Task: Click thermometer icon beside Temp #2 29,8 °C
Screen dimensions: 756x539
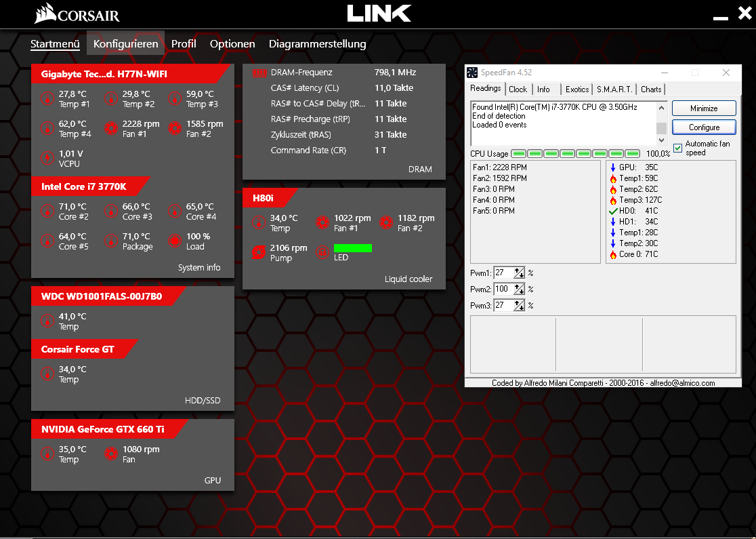Action: point(111,99)
